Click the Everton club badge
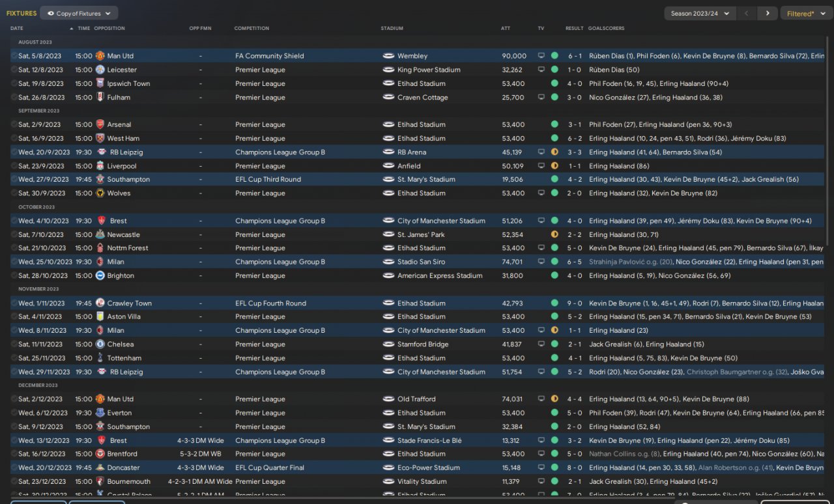 100,413
